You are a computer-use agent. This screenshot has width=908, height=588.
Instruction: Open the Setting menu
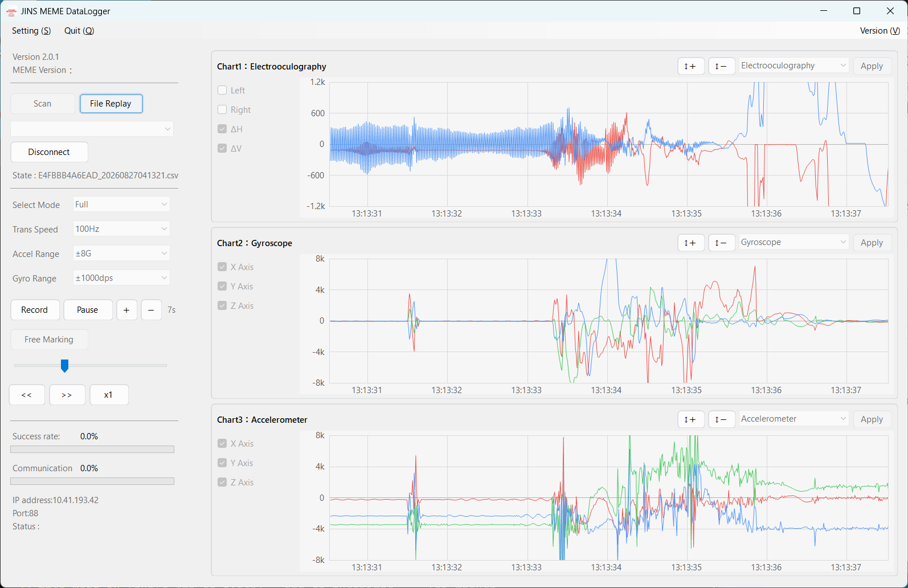(x=31, y=31)
